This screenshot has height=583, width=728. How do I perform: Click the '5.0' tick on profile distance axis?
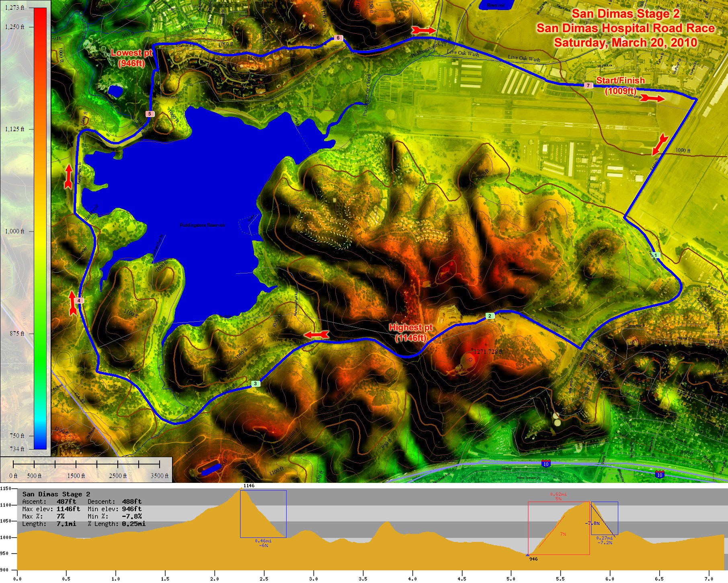pyautogui.click(x=511, y=579)
